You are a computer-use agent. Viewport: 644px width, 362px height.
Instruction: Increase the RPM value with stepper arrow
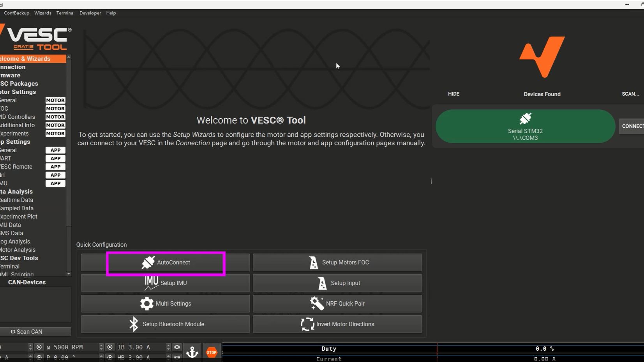coord(101,345)
